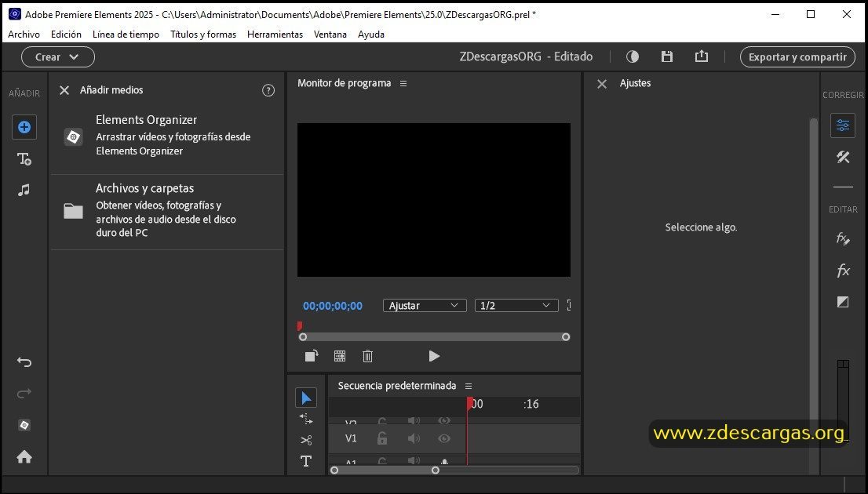868x494 pixels.
Task: Click the Seleccione algo. text
Action: (x=701, y=227)
